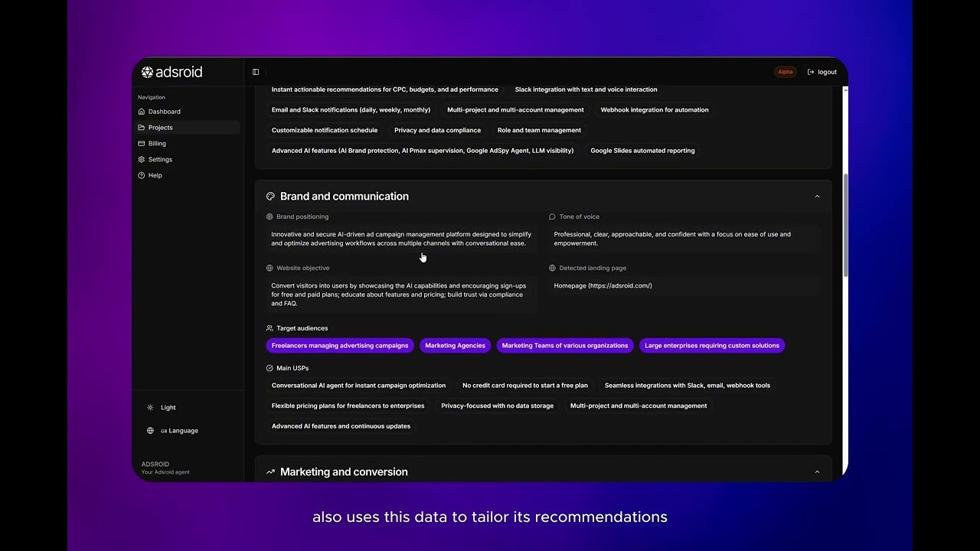Image resolution: width=980 pixels, height=551 pixels.
Task: Click Conversational AI agent USP chip
Action: [358, 386]
